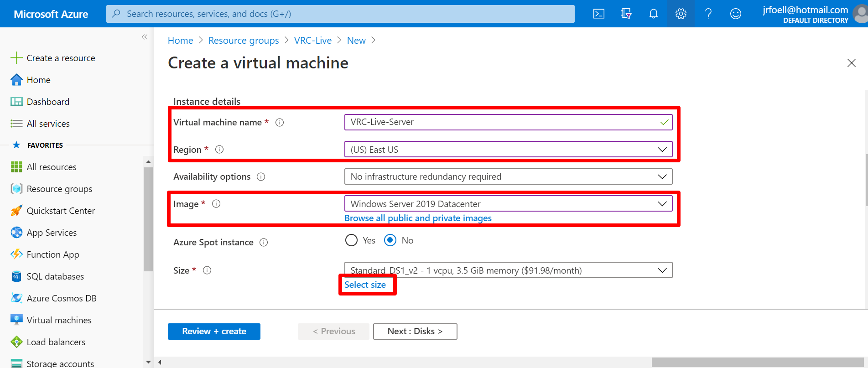
Task: Click the sidebar scroll down arrow
Action: pyautogui.click(x=148, y=362)
